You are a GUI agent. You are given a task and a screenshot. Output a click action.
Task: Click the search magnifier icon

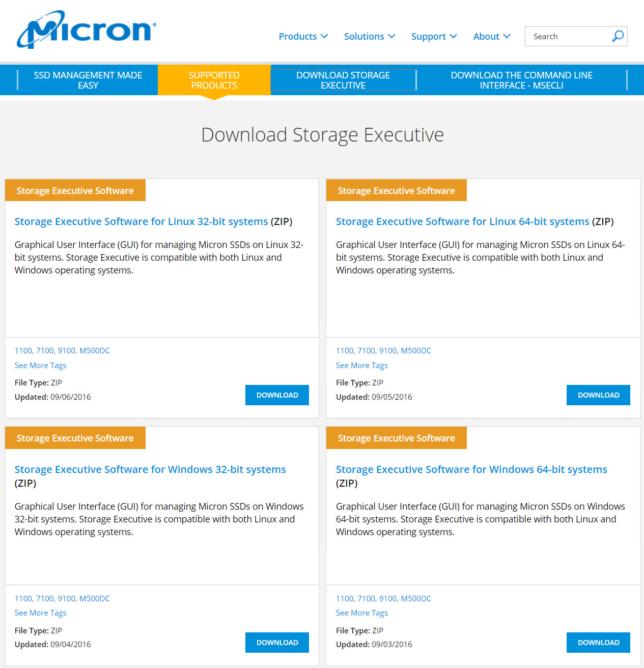point(618,36)
